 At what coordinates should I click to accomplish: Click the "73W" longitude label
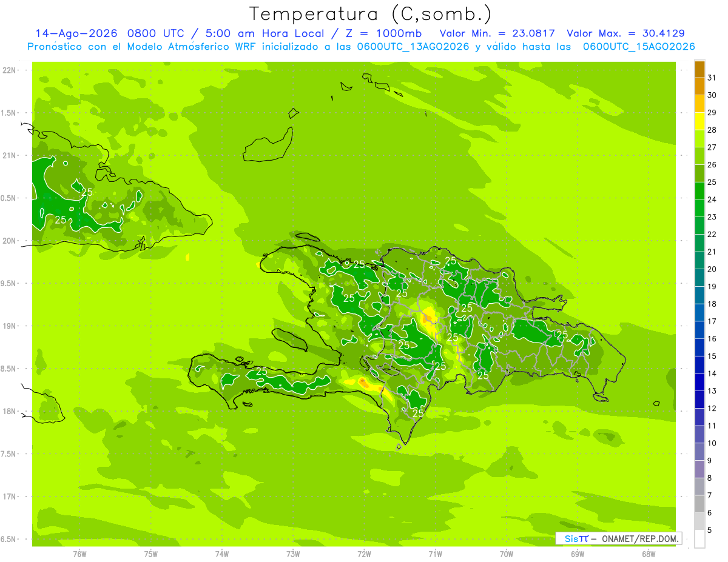click(293, 554)
